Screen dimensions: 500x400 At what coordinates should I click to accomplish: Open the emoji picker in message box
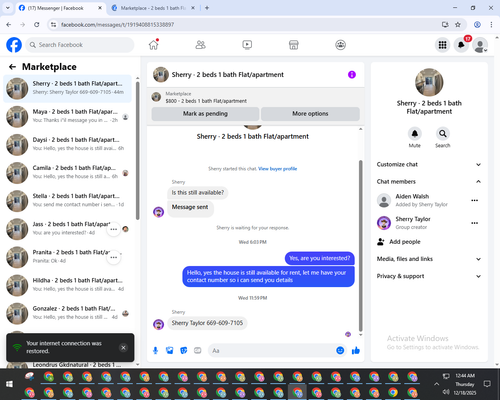pyautogui.click(x=340, y=350)
